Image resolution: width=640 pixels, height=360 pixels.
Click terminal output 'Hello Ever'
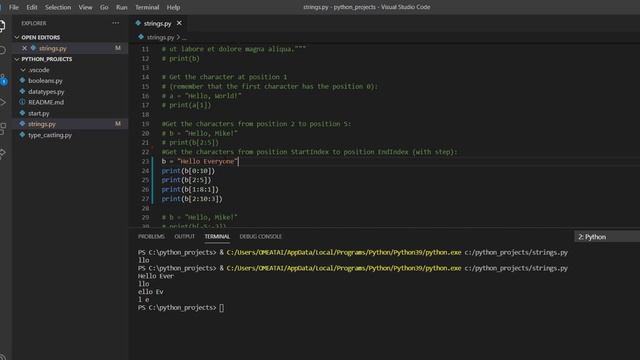click(156, 276)
